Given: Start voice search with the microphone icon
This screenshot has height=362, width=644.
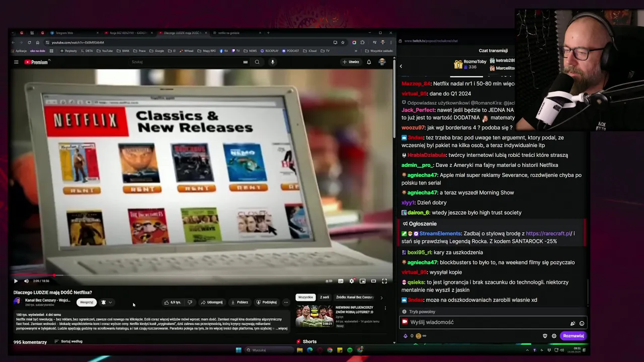Looking at the screenshot, I should pyautogui.click(x=273, y=62).
